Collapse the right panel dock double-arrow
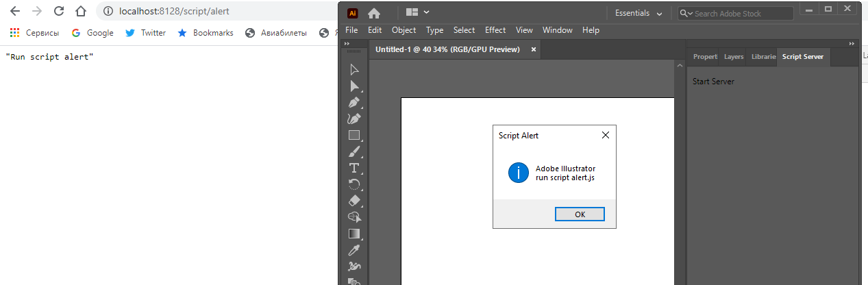 point(852,42)
